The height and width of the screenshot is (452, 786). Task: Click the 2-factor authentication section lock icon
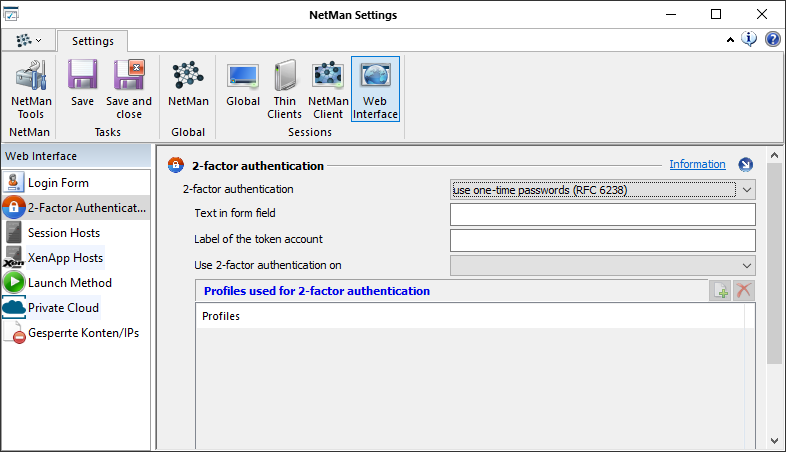tap(176, 165)
